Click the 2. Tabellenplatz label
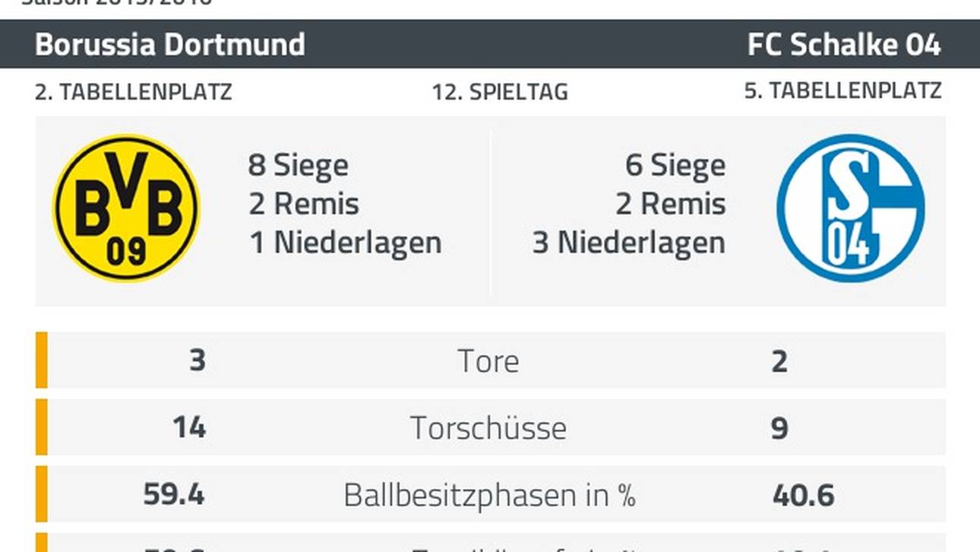The width and height of the screenshot is (980, 552). coord(134,92)
